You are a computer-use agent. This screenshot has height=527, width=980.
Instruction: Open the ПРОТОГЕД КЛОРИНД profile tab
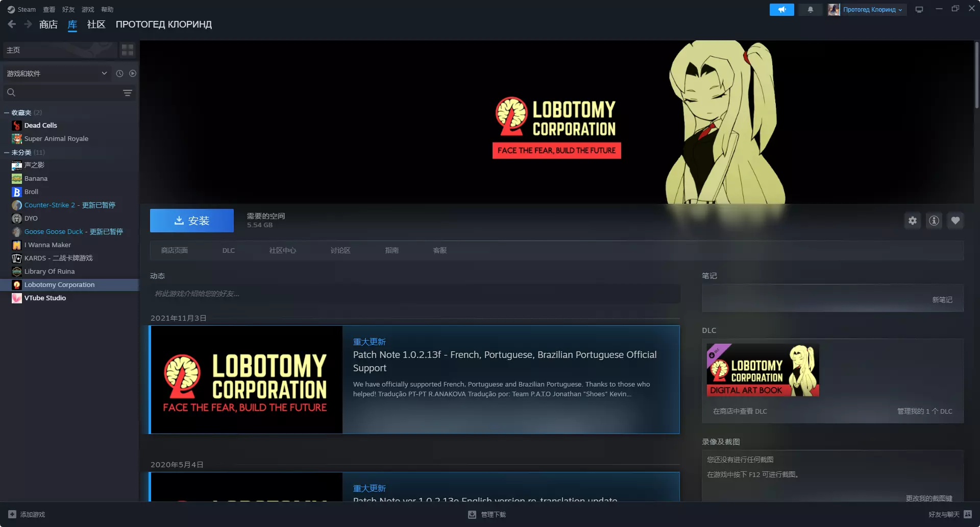(164, 25)
